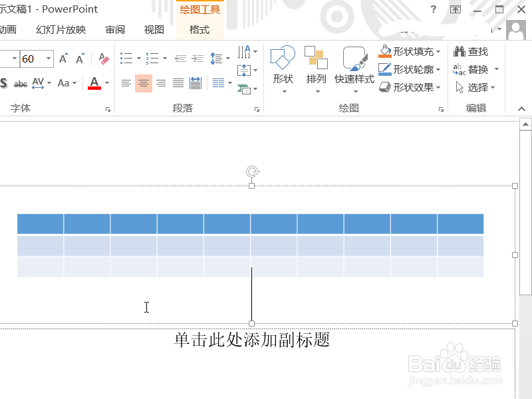
Task: Open the columns options
Action: coord(222,82)
